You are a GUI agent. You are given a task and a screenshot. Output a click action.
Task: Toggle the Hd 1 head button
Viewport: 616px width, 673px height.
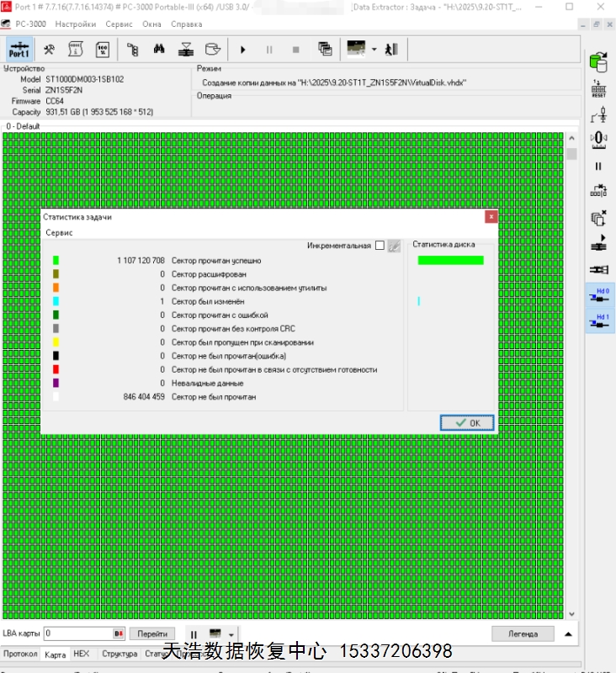[x=599, y=321]
